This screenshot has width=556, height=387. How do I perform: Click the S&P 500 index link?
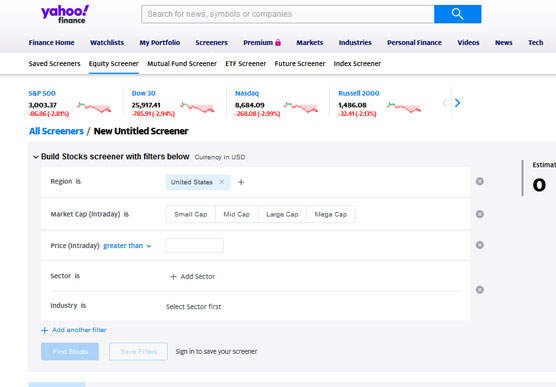click(x=42, y=93)
